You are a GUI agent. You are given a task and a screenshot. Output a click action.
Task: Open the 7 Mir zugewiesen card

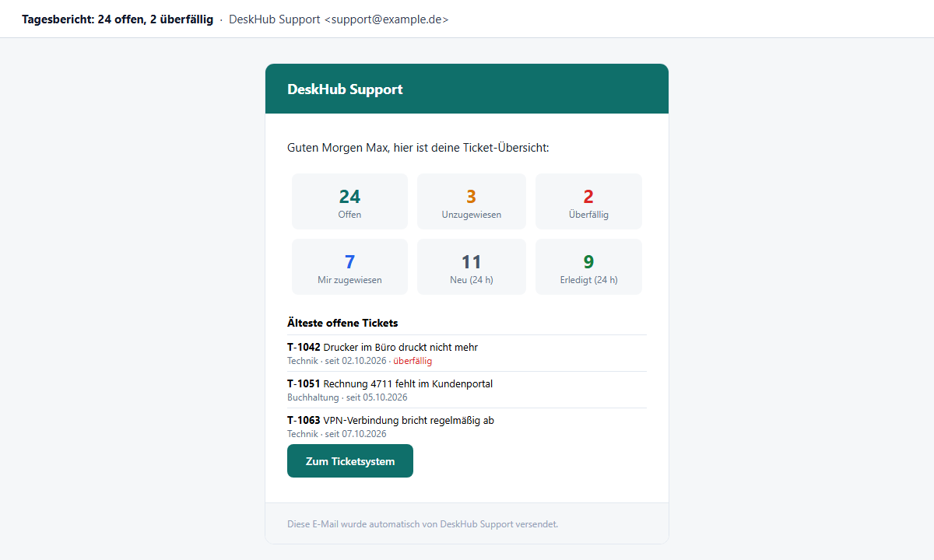(349, 267)
